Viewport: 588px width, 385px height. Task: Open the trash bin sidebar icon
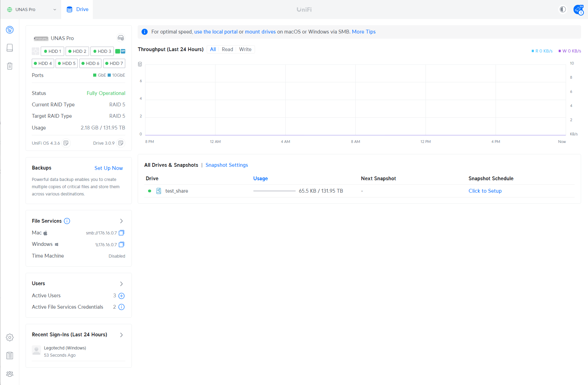pos(10,66)
